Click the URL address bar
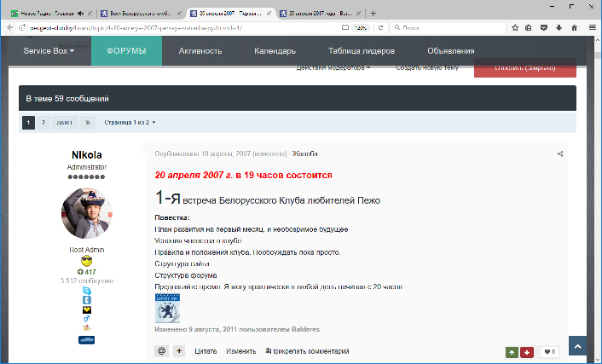This screenshot has height=364, width=602. [x=184, y=27]
